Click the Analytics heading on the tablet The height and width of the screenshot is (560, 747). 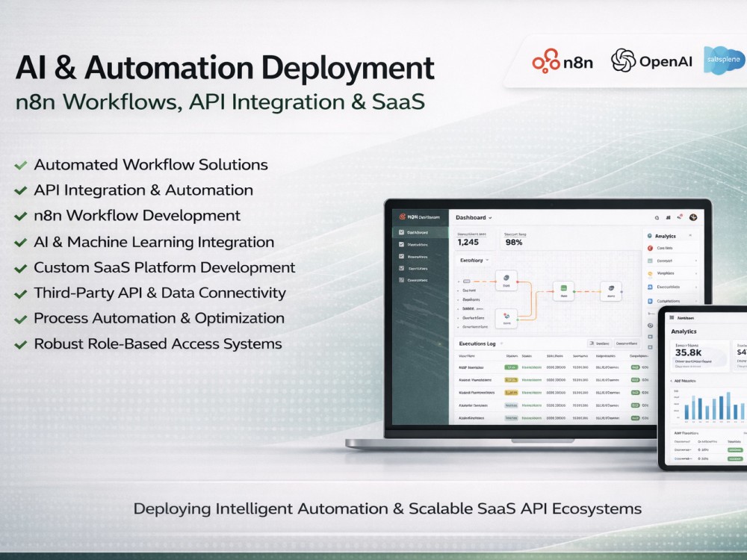684,332
